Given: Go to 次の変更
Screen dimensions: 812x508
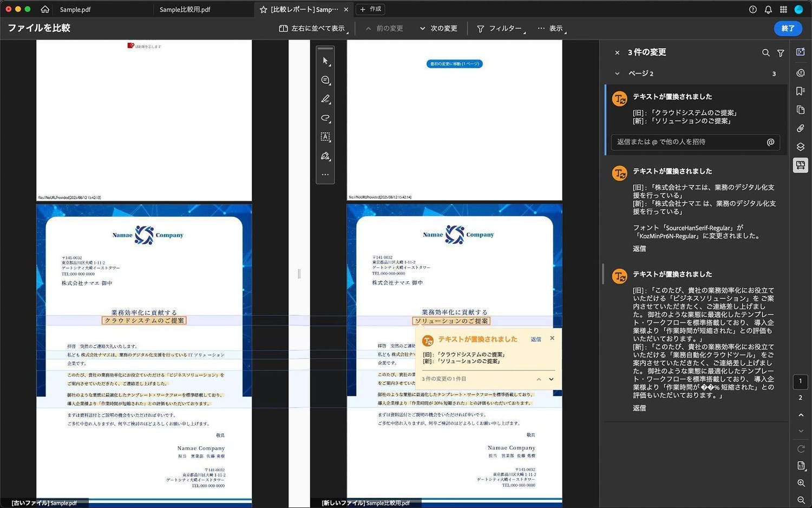Looking at the screenshot, I should point(438,29).
